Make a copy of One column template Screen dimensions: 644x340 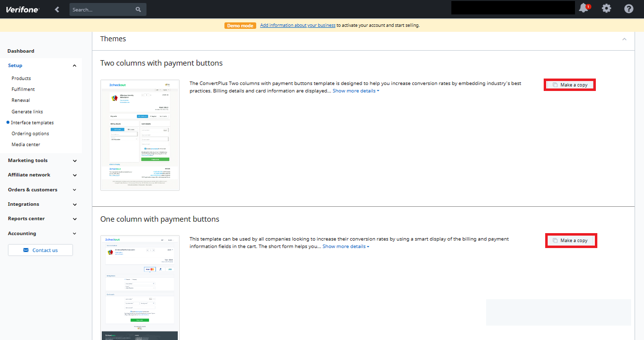click(571, 241)
